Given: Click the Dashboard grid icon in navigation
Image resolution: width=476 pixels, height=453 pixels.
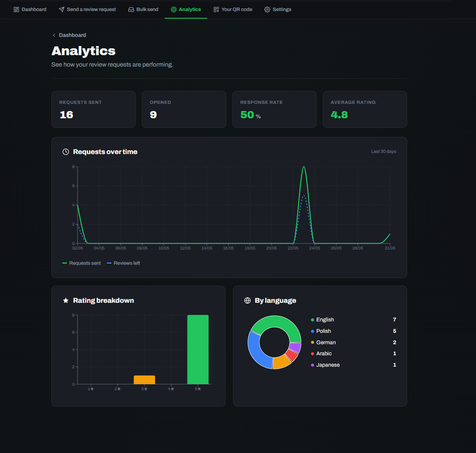Looking at the screenshot, I should 16,10.
